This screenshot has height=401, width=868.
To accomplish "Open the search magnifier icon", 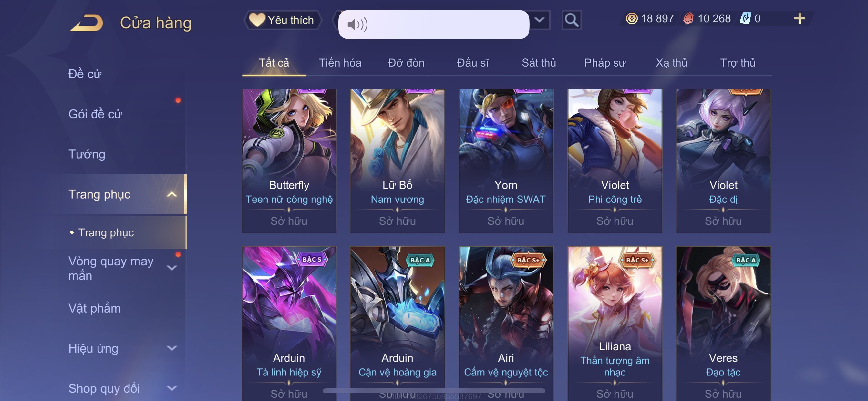I will 572,20.
